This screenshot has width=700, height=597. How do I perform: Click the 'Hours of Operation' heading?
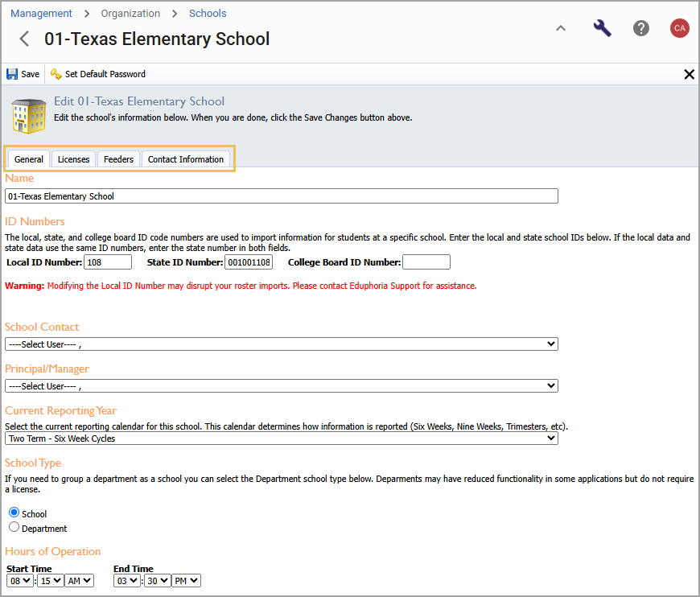[x=52, y=551]
